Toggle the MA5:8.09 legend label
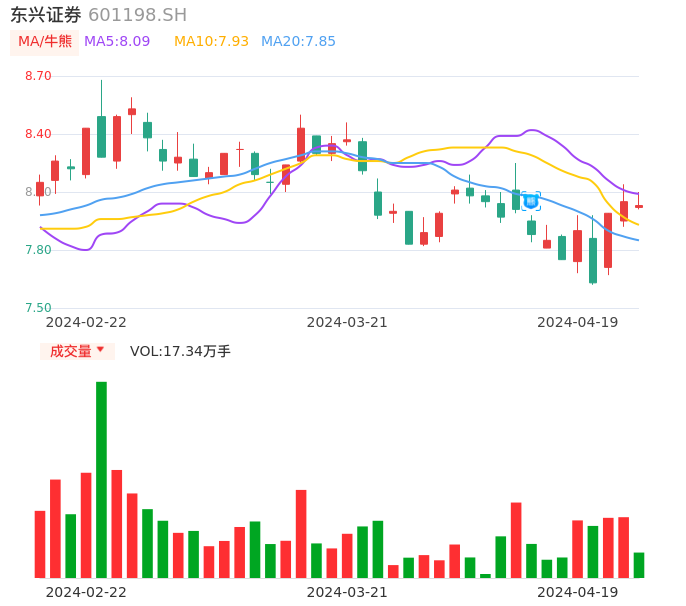686x606 pixels. pos(117,42)
